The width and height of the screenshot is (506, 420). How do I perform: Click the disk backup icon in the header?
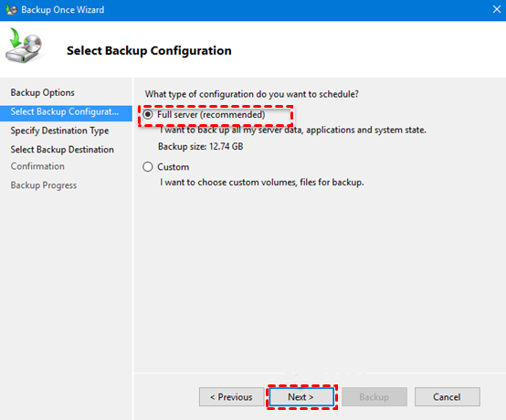pos(24,46)
